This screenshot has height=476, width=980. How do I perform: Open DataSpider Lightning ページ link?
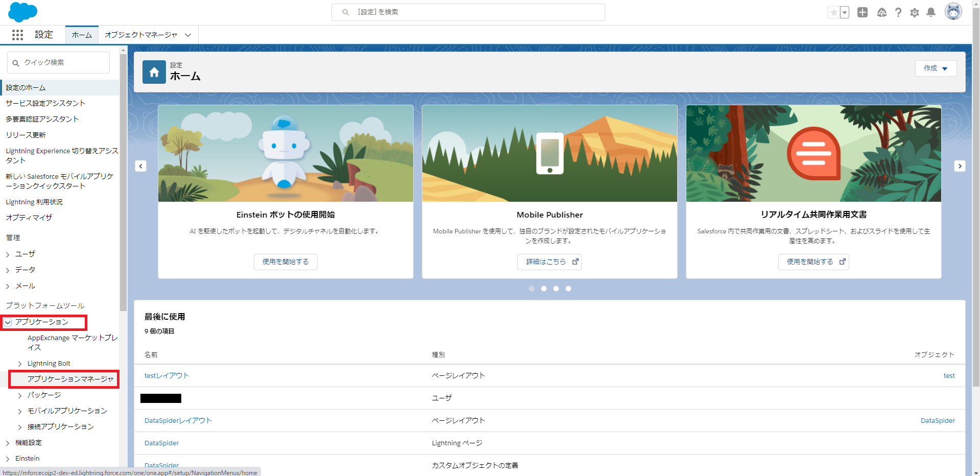coord(161,443)
